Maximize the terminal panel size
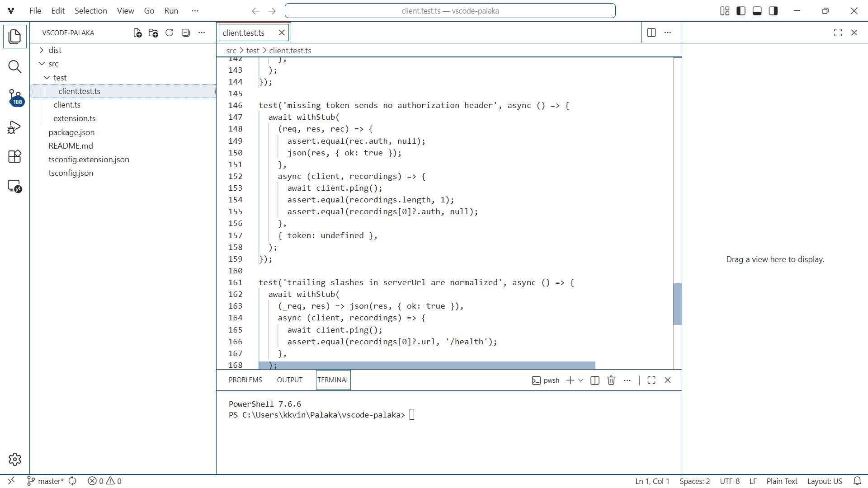Viewport: 868px width, 488px height. 651,380
